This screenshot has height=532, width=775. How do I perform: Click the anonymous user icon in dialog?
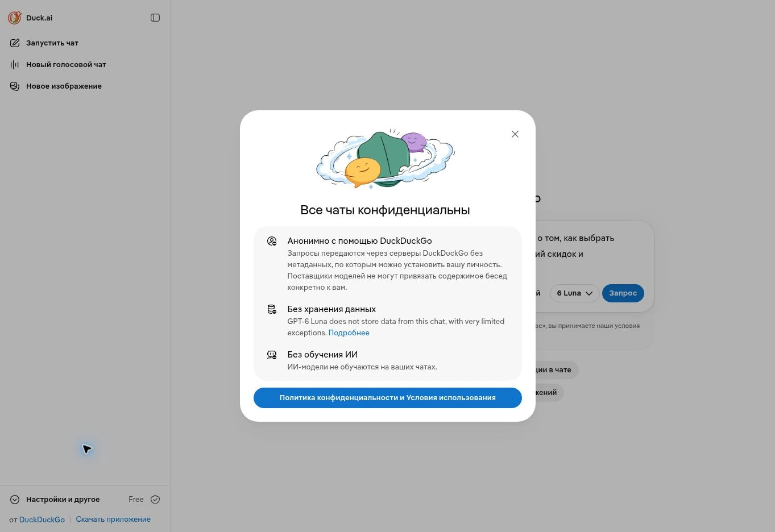tap(272, 241)
